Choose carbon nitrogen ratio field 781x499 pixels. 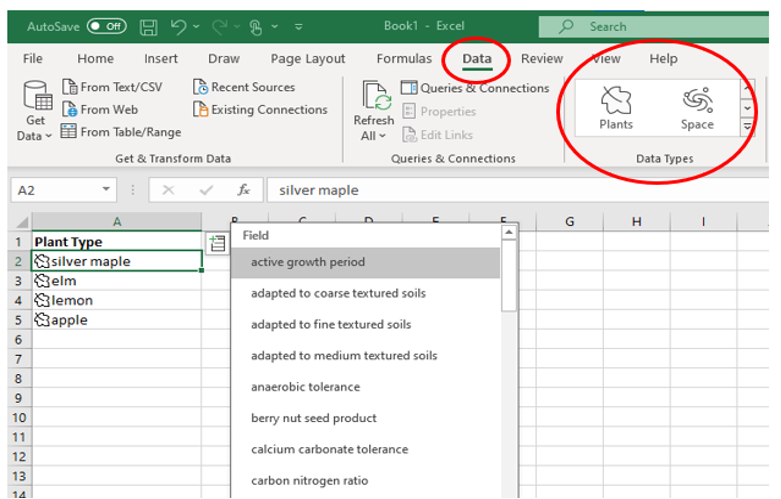(x=366, y=481)
